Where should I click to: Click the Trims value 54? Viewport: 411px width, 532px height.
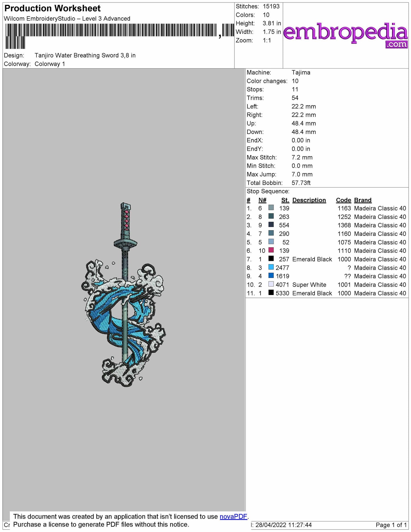click(x=295, y=98)
